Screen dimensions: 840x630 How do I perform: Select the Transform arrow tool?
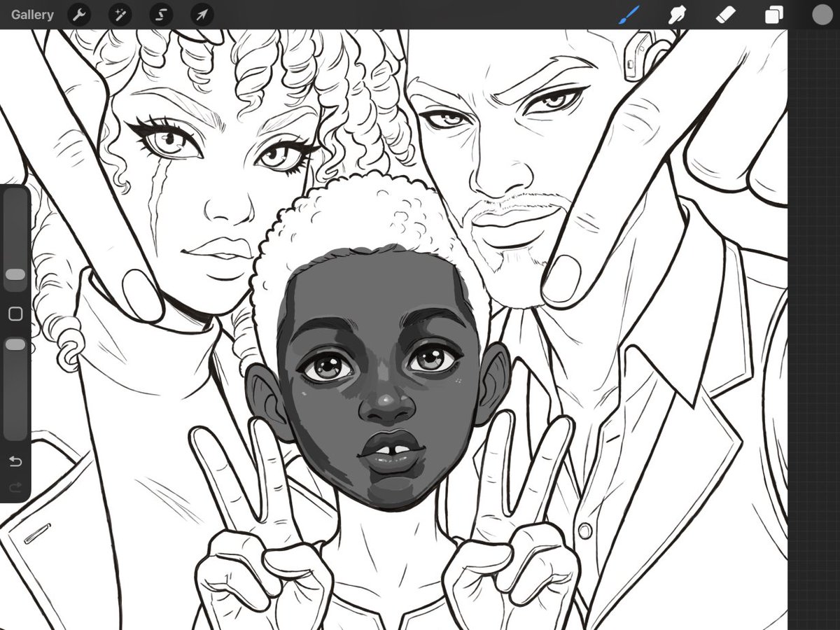click(202, 15)
